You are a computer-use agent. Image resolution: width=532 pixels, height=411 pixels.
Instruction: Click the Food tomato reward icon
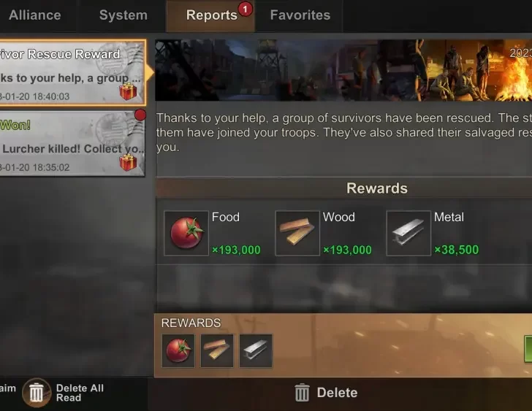[186, 233]
